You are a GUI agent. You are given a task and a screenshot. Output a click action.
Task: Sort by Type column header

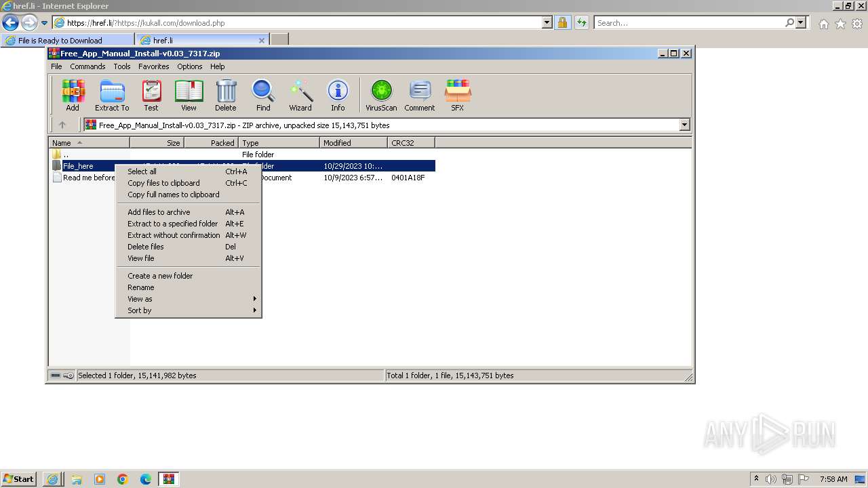pos(279,143)
